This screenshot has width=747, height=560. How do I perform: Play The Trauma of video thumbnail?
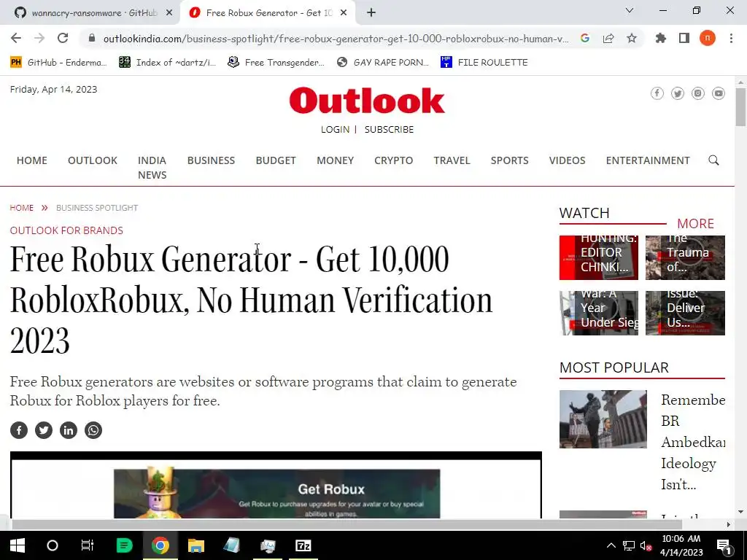click(x=685, y=257)
